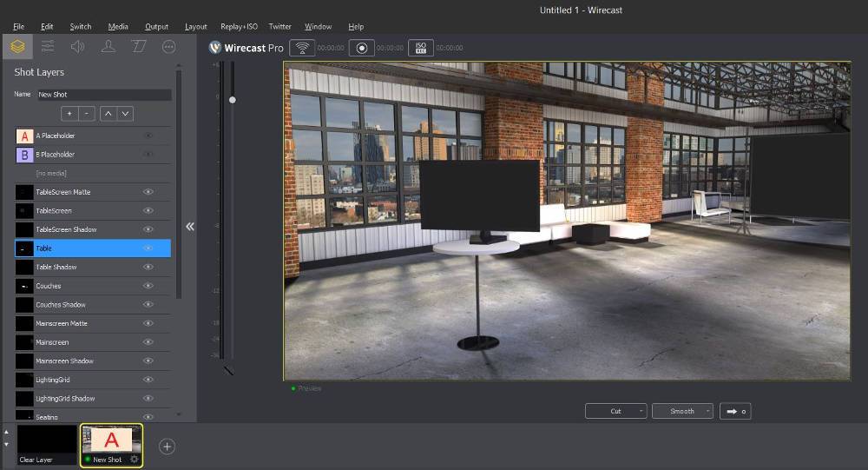This screenshot has width=868, height=470.
Task: Open the Shot Layers tab icon
Action: pos(17,46)
